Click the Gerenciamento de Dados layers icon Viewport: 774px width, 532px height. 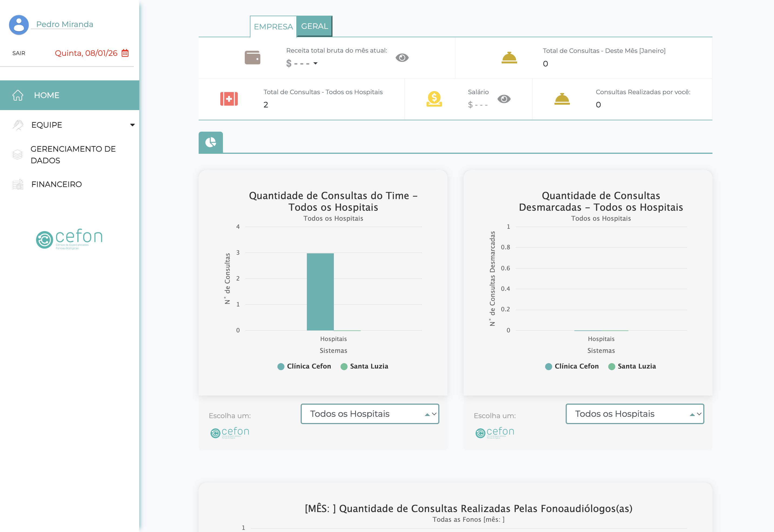(17, 155)
